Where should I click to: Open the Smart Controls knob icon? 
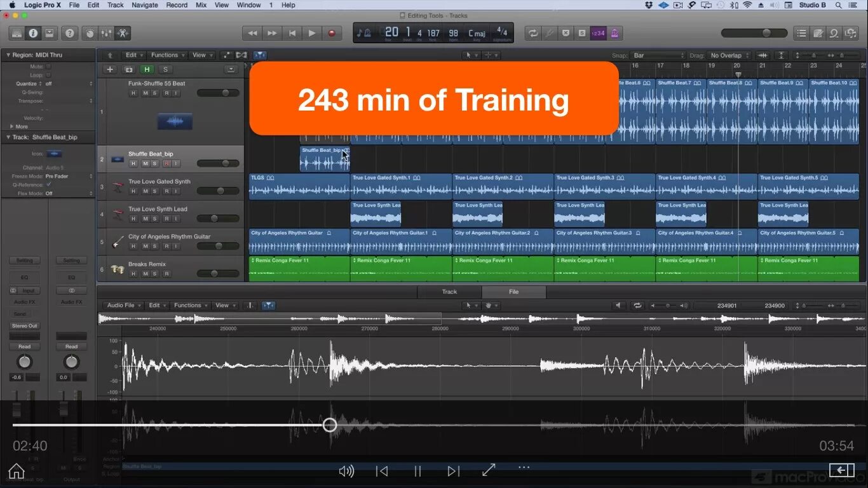click(x=90, y=33)
